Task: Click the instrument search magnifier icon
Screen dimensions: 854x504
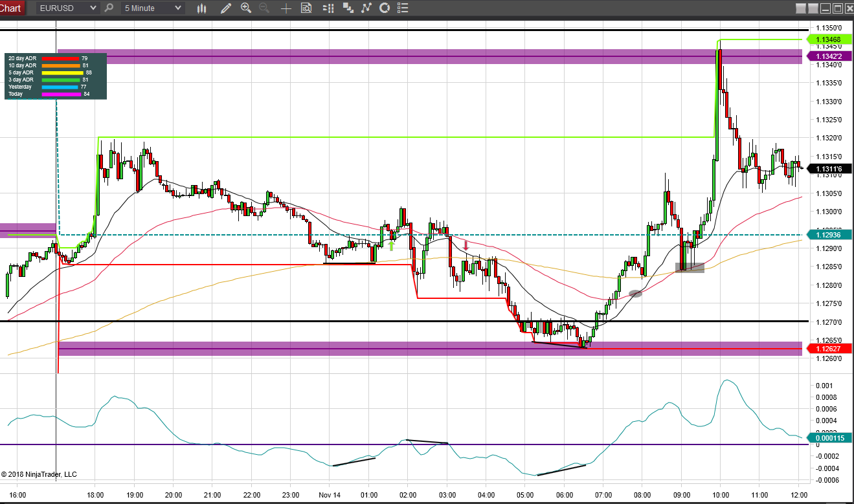Action: pos(109,8)
